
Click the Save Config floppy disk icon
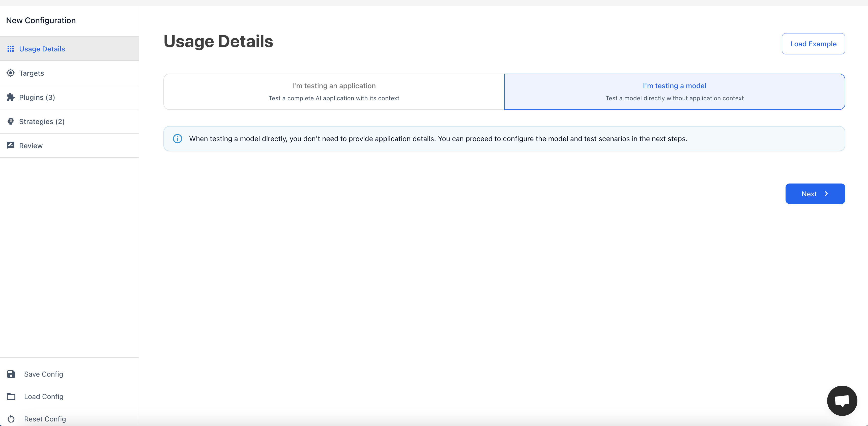click(x=11, y=374)
